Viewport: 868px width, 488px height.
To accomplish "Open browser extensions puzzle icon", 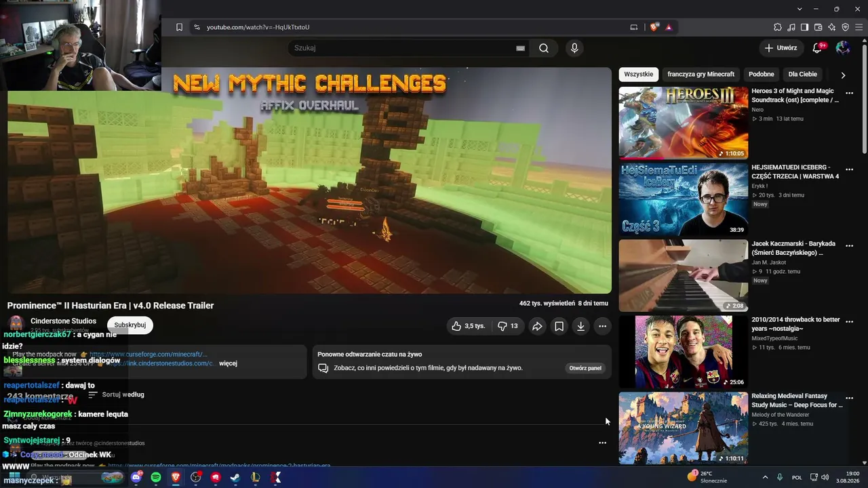I will 778,27.
